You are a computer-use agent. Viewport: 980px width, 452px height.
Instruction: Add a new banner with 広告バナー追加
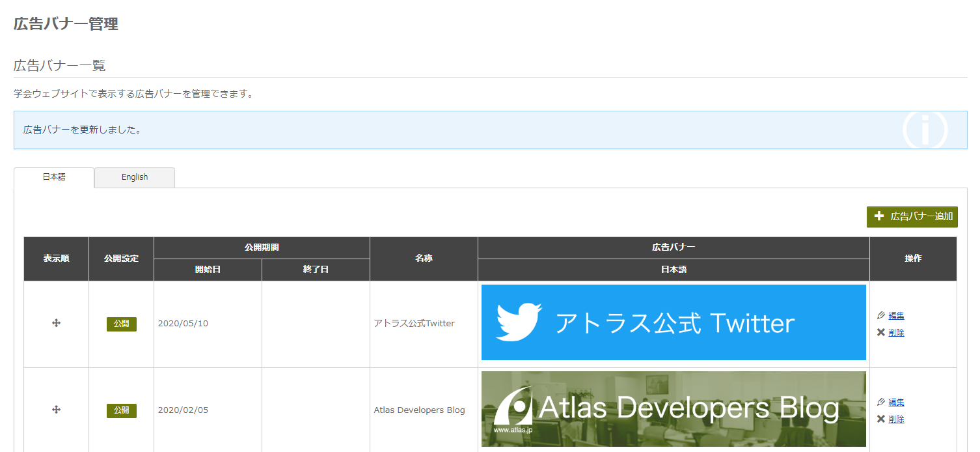click(x=912, y=217)
